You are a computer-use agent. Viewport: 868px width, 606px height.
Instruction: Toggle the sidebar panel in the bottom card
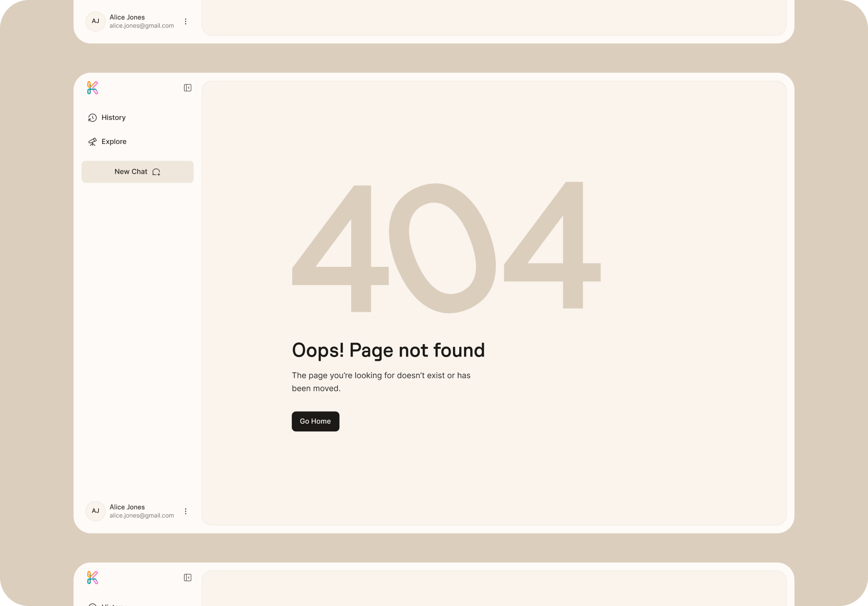[188, 578]
